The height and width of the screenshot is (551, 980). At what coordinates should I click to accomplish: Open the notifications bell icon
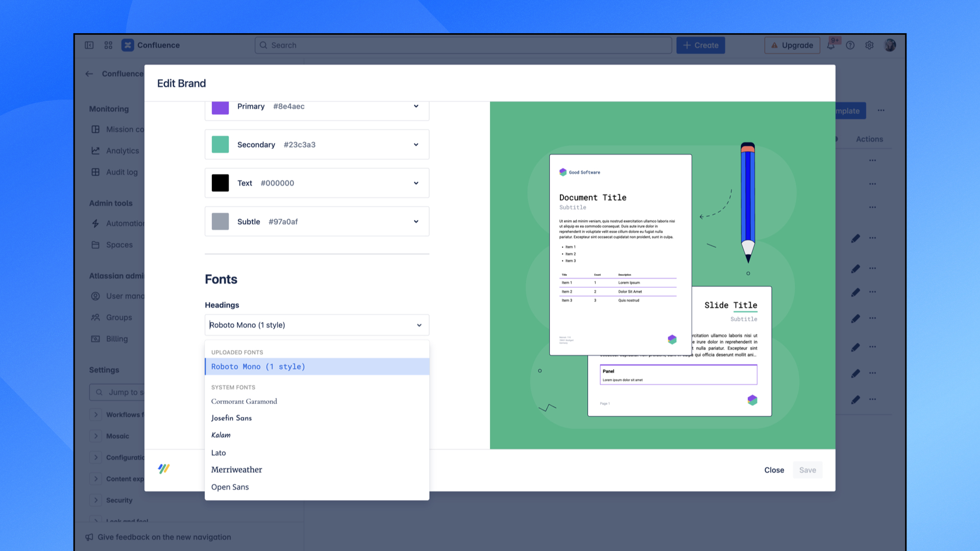tap(831, 45)
